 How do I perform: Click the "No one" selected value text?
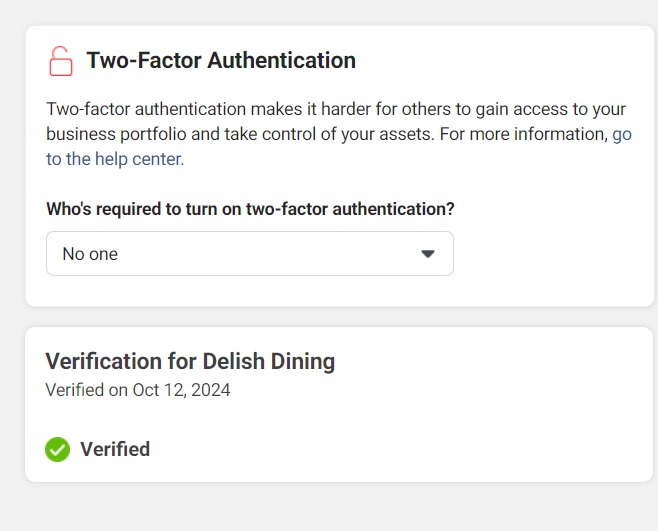[x=90, y=254]
